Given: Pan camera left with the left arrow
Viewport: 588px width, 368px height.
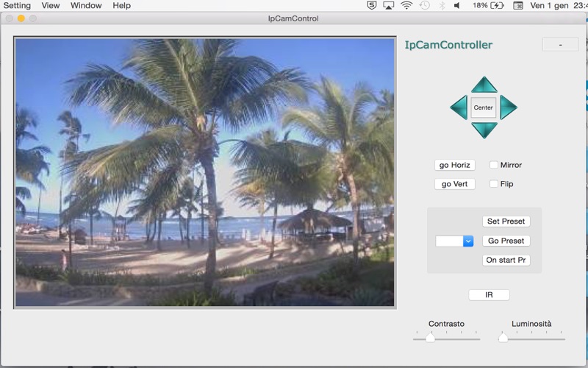Looking at the screenshot, I should 459,107.
